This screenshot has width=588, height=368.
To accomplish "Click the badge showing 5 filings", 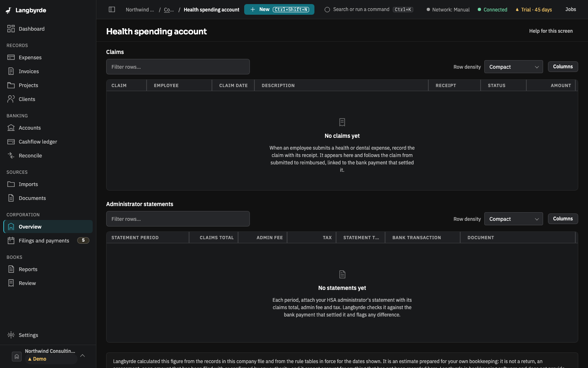I will (x=83, y=240).
